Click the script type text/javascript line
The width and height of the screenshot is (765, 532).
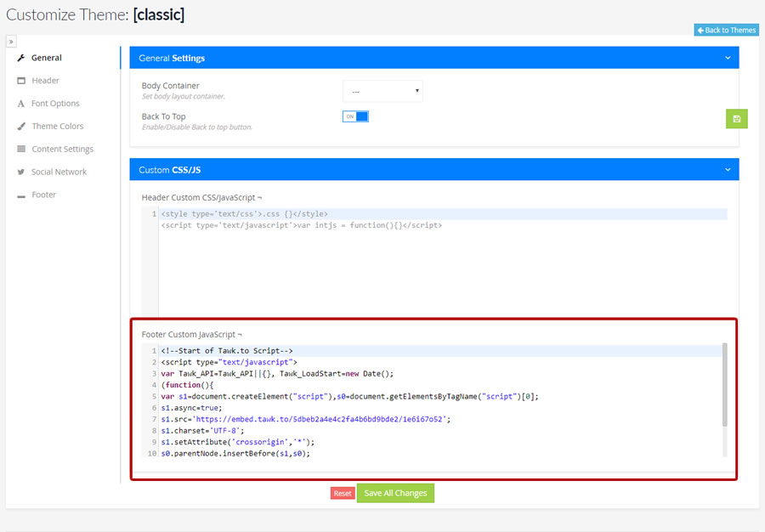click(229, 362)
